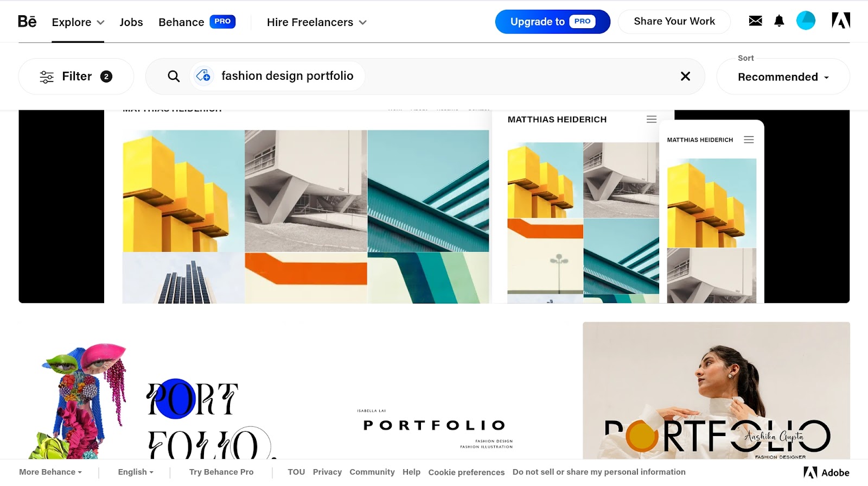Screen dimensions: 868x486
Task: Open the Behance logo home link
Action: [27, 22]
